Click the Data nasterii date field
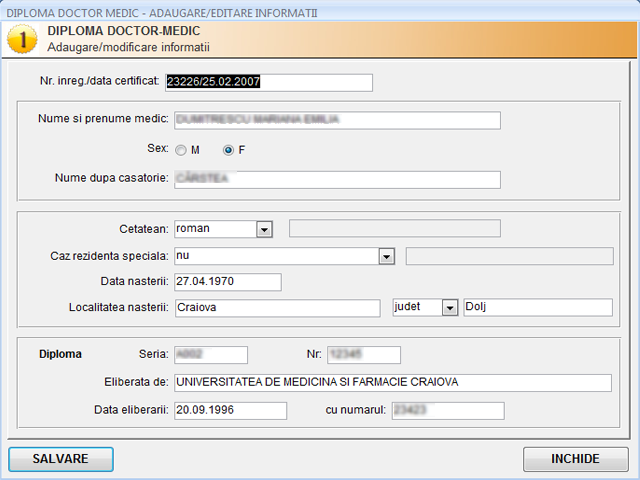Screen dimensions: 640x480 (227, 282)
